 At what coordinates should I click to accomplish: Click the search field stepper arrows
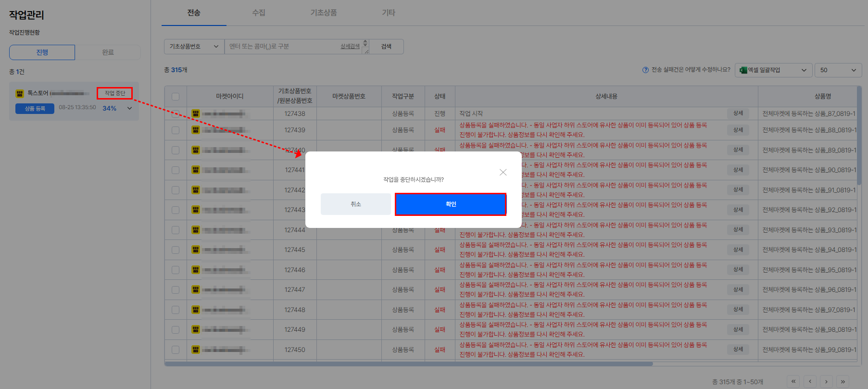click(x=365, y=43)
